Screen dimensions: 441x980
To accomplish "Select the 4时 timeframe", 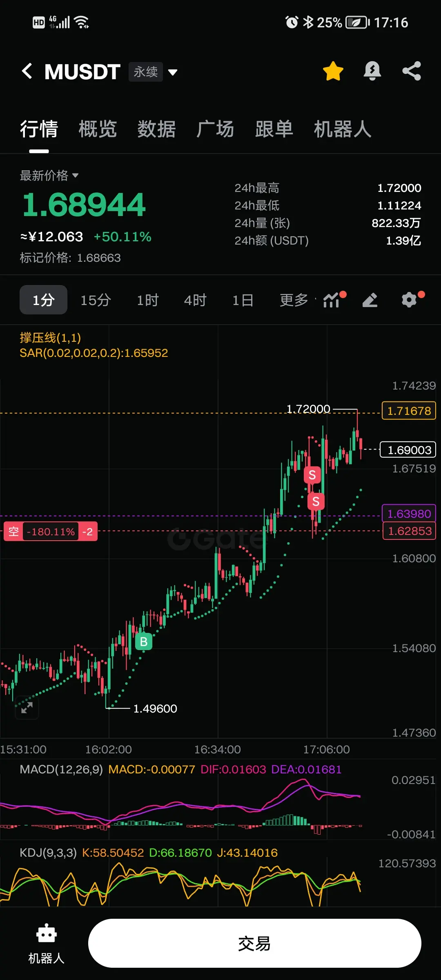I will 195,300.
